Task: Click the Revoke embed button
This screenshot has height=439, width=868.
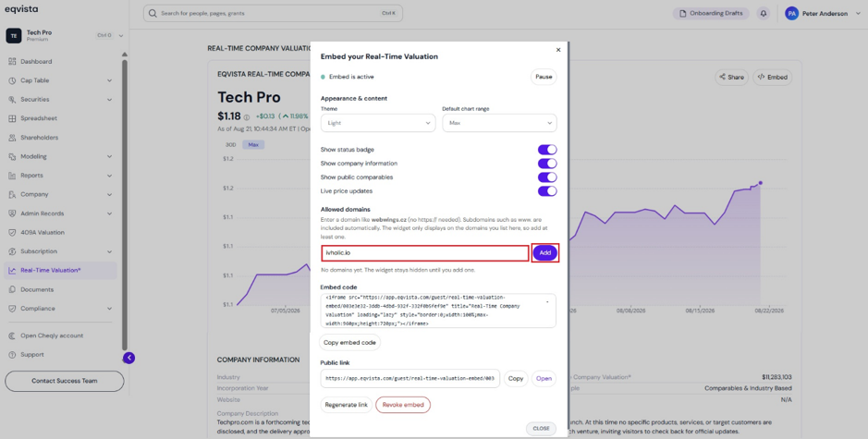Action: [403, 405]
